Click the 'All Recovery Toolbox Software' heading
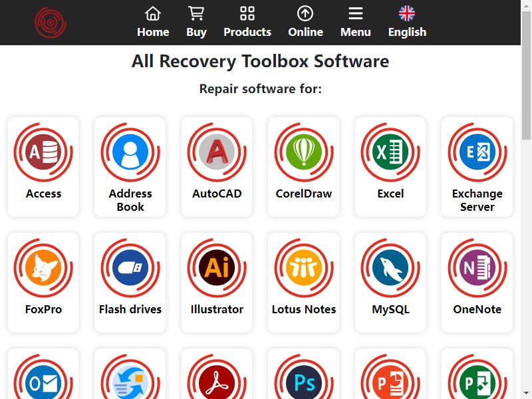The width and height of the screenshot is (532, 399). pos(260,61)
